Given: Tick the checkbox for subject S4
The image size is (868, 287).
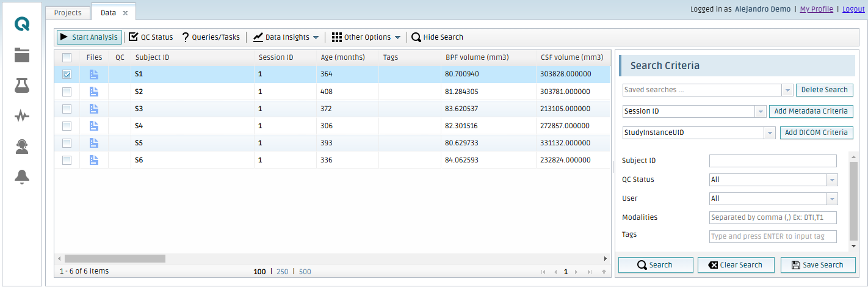Looking at the screenshot, I should click(67, 126).
